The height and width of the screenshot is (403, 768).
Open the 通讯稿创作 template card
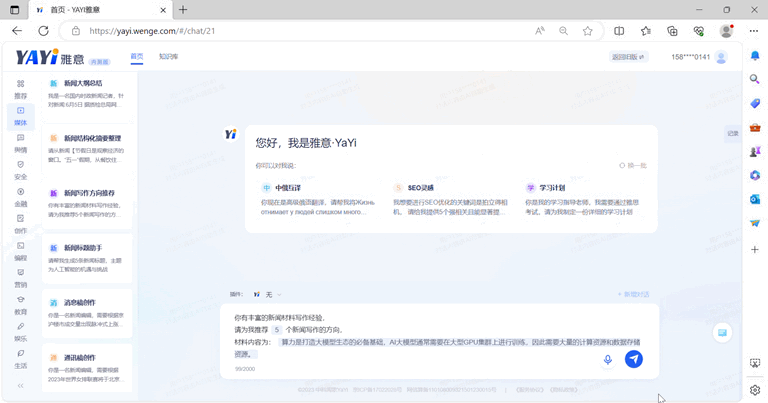87,368
